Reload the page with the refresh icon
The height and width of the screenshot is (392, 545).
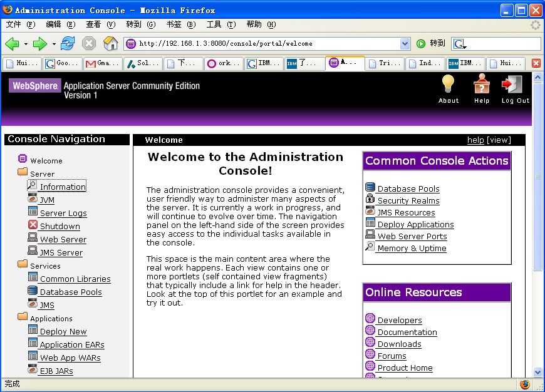(68, 43)
